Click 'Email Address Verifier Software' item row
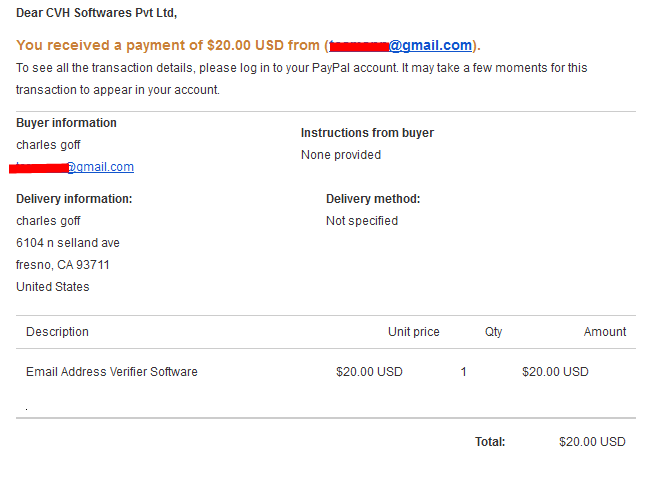Image resolution: width=656 pixels, height=485 pixels. click(x=326, y=372)
